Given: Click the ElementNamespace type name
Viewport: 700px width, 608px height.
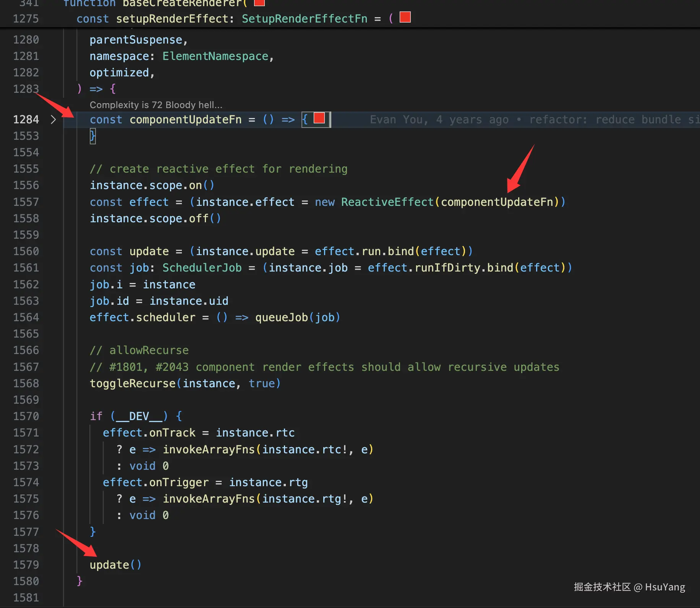Looking at the screenshot, I should 216,56.
